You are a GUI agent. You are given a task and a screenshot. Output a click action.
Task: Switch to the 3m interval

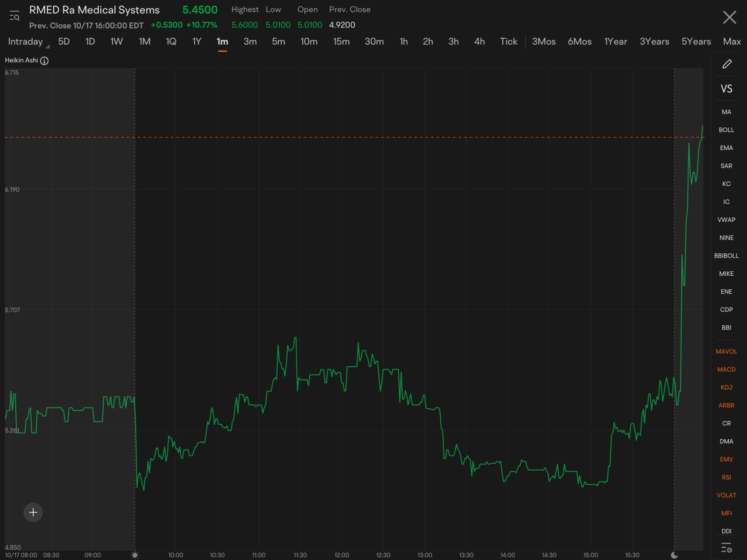click(250, 42)
